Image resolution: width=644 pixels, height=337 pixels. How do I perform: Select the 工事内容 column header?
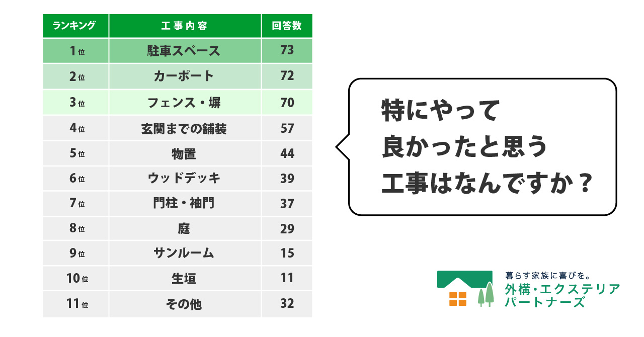point(185,26)
